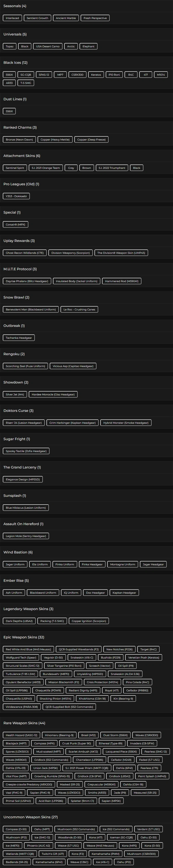The height and width of the screenshot is (868, 173).
Task: Select the Phoenix (AUG A2) tag
Action: coord(38,846)
